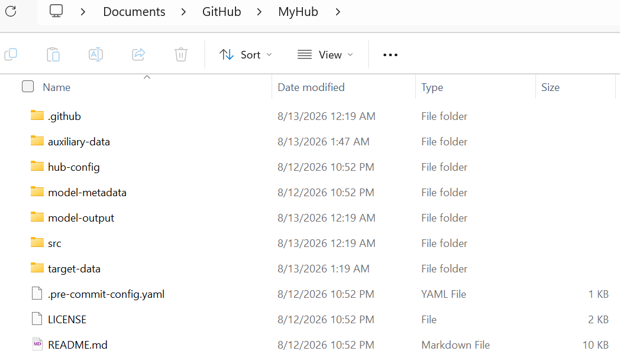
Task: Go to the Documents breadcrumb folder
Action: point(134,12)
